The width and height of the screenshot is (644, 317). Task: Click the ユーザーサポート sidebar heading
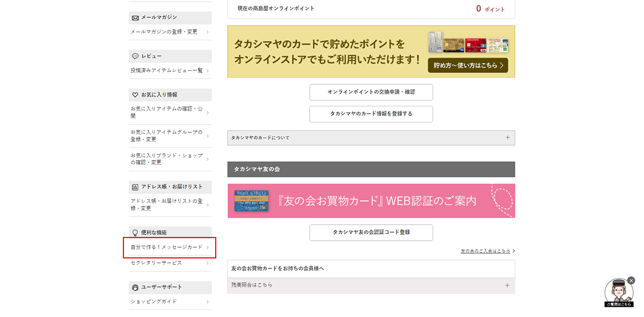[170, 287]
